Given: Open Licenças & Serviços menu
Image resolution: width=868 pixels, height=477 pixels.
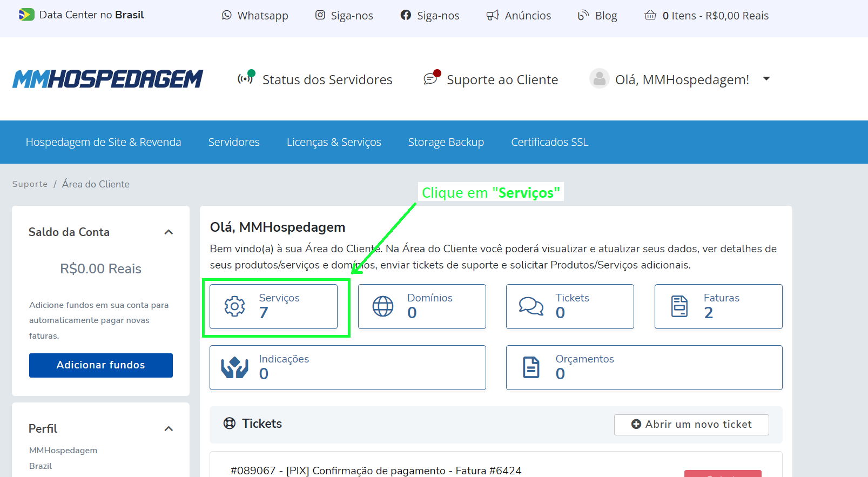Looking at the screenshot, I should pyautogui.click(x=334, y=142).
